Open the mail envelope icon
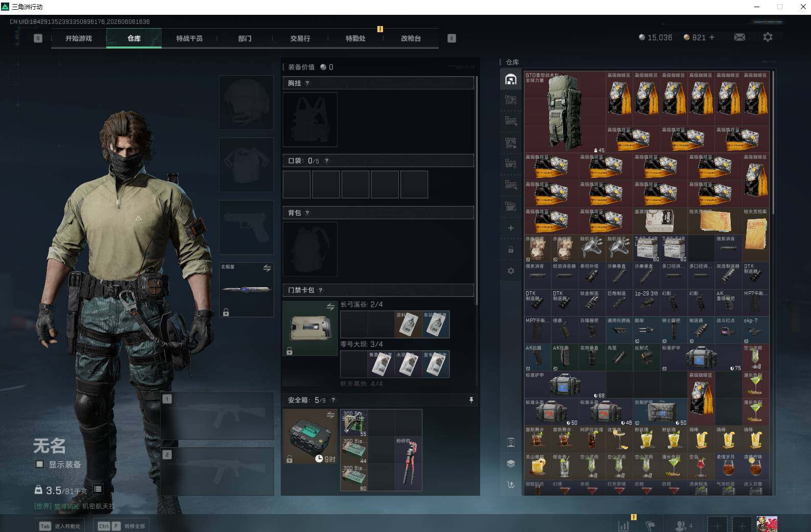 [739, 37]
